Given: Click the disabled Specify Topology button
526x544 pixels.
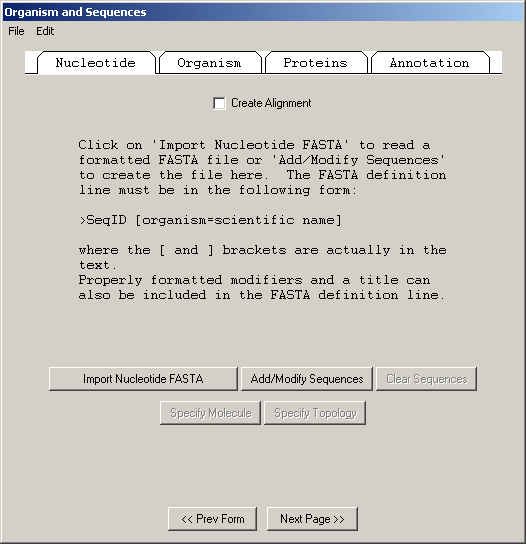Looking at the screenshot, I should coord(315,413).
